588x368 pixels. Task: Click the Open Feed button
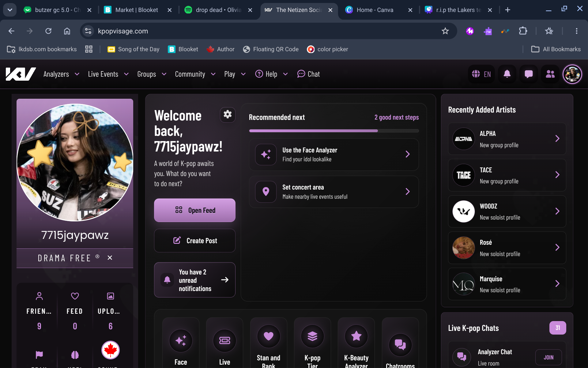(195, 210)
